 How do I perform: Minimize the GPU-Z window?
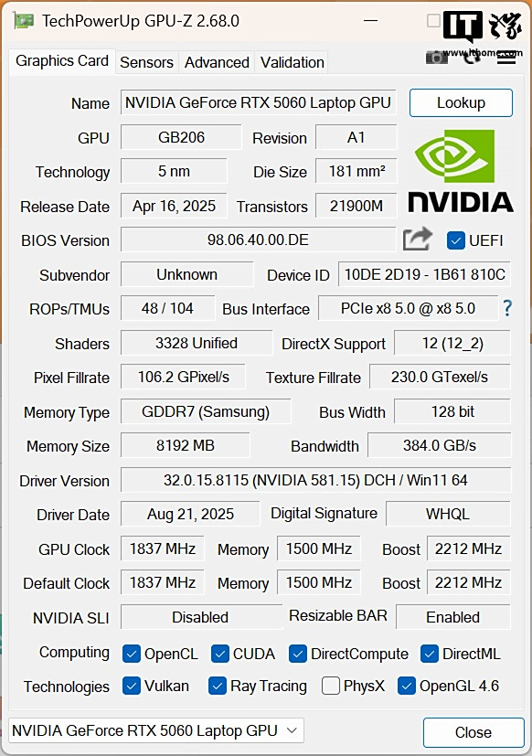[x=370, y=21]
